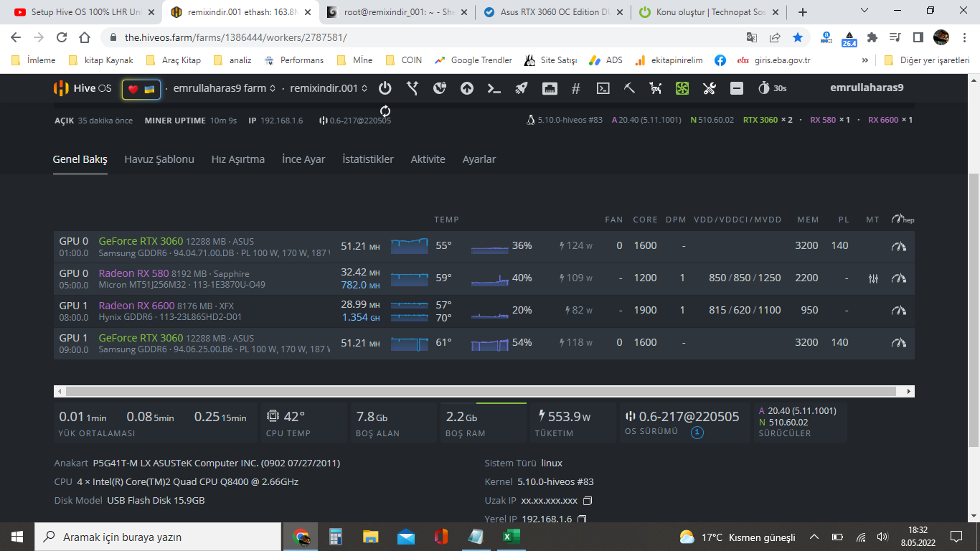Click the 32.42 MH hashrate value

(x=360, y=273)
